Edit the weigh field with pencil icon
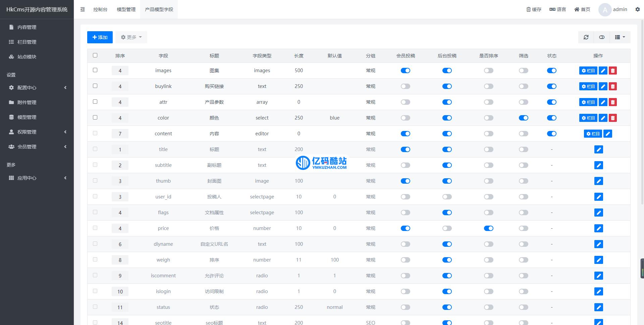This screenshot has width=644, height=325. click(599, 260)
